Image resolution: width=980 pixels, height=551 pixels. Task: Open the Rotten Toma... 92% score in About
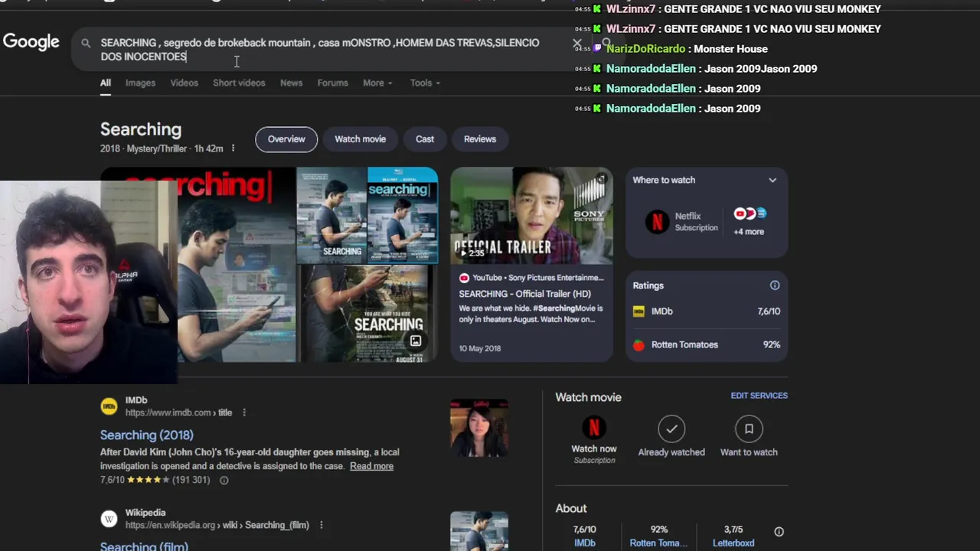point(658,536)
